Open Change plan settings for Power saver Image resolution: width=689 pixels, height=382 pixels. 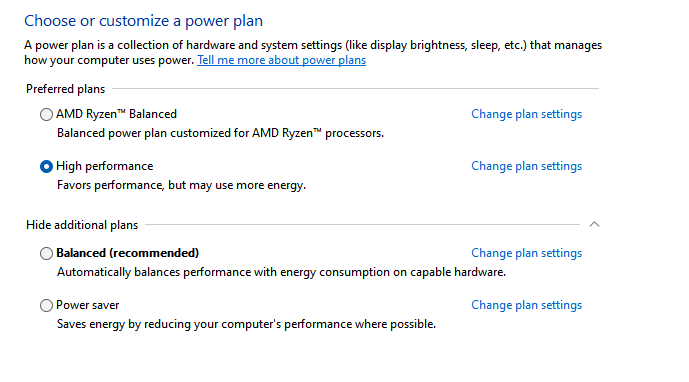coord(526,305)
